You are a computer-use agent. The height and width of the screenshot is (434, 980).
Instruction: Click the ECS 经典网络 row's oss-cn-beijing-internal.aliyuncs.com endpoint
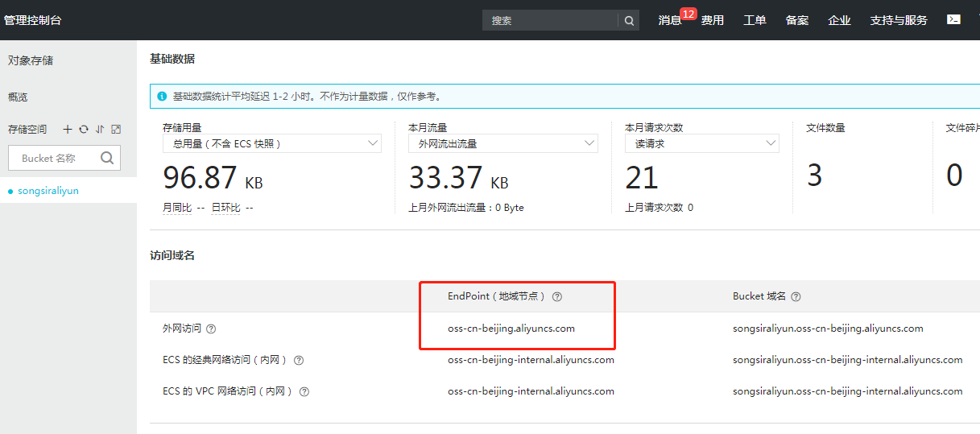[531, 360]
